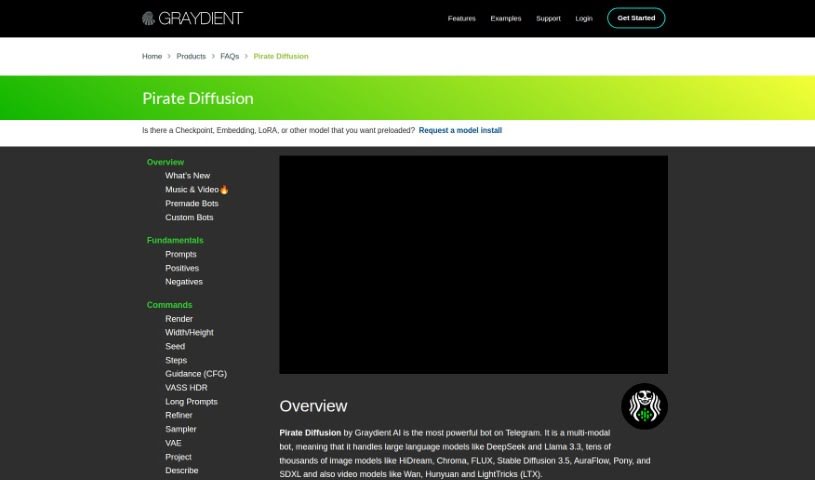
Task: Open Sampler sidebar link
Action: (x=181, y=429)
